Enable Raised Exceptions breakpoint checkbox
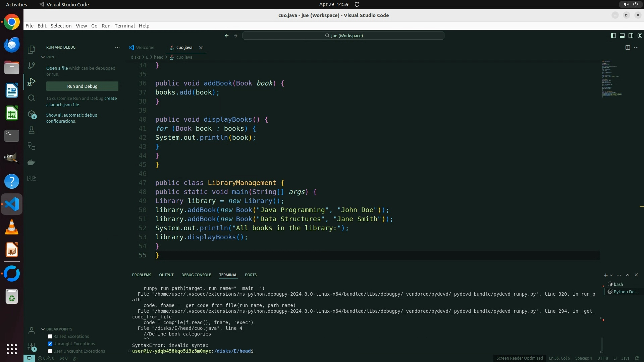The image size is (644, 362). coord(50,336)
